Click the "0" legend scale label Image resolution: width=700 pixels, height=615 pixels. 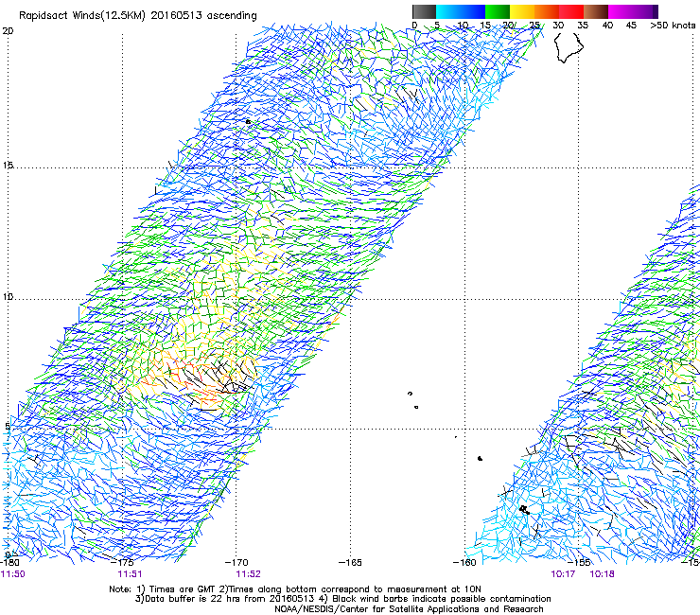tap(414, 26)
